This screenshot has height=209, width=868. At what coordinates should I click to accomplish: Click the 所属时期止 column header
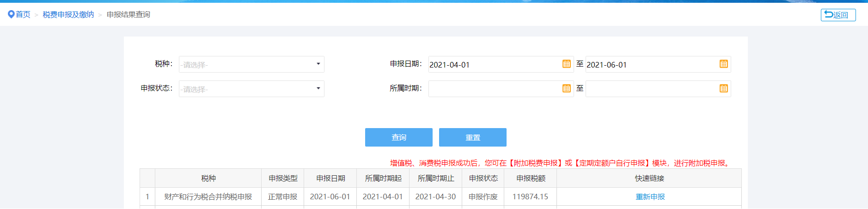(436, 178)
